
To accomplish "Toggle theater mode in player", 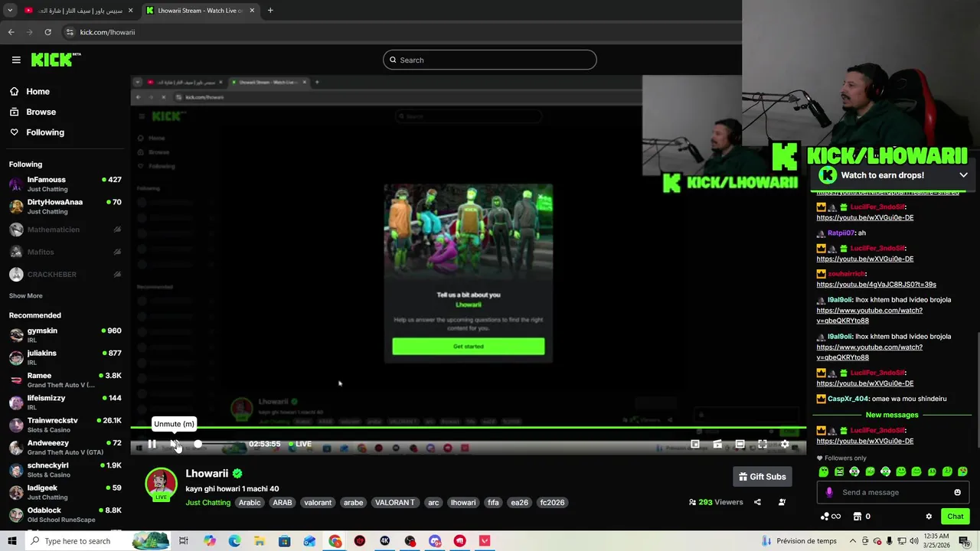I will coord(740,444).
